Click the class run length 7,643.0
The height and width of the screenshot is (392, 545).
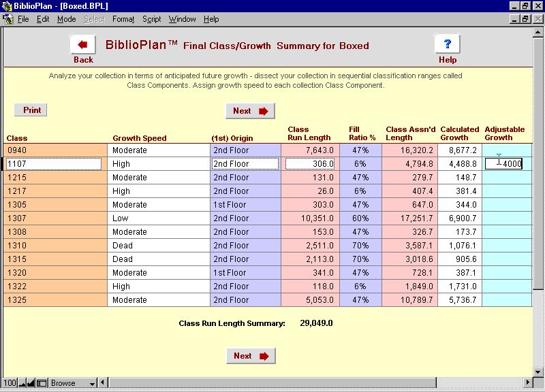310,150
